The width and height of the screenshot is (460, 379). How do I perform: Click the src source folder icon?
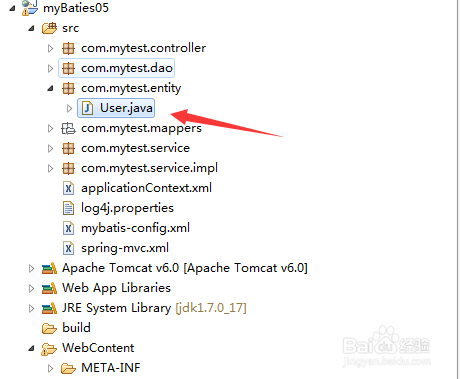pyautogui.click(x=50, y=28)
